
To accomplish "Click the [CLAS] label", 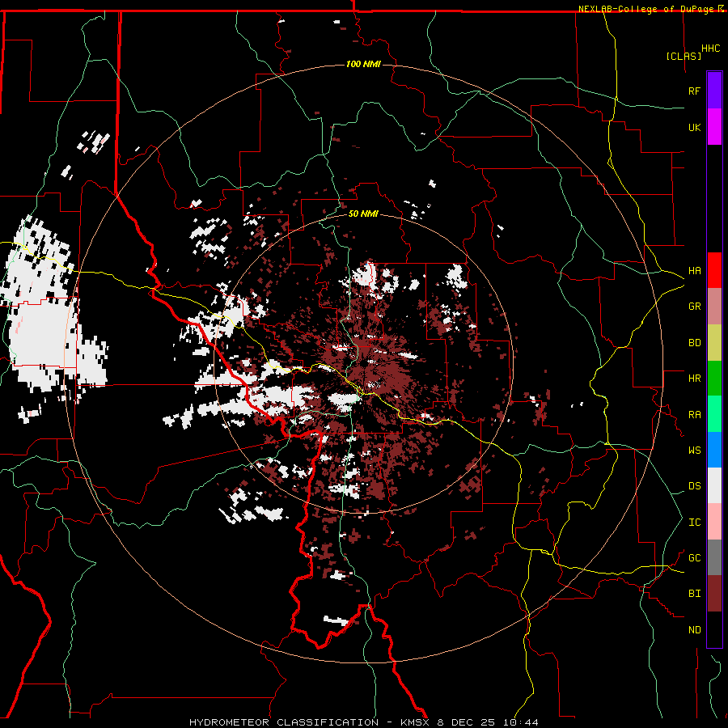I will (684, 56).
